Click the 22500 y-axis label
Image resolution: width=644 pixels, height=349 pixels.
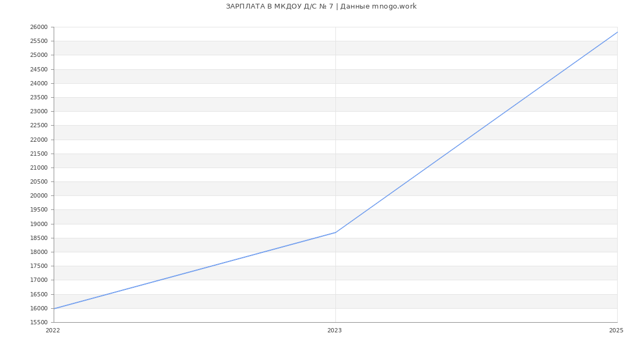pyautogui.click(x=39, y=126)
